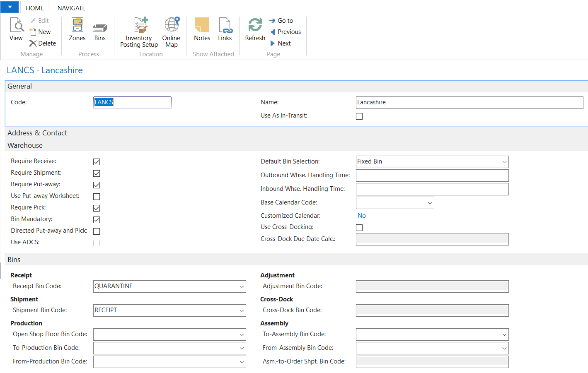Screen dimensions: 588x373
Task: Click the Customized Calendar 'No' link
Action: click(362, 216)
